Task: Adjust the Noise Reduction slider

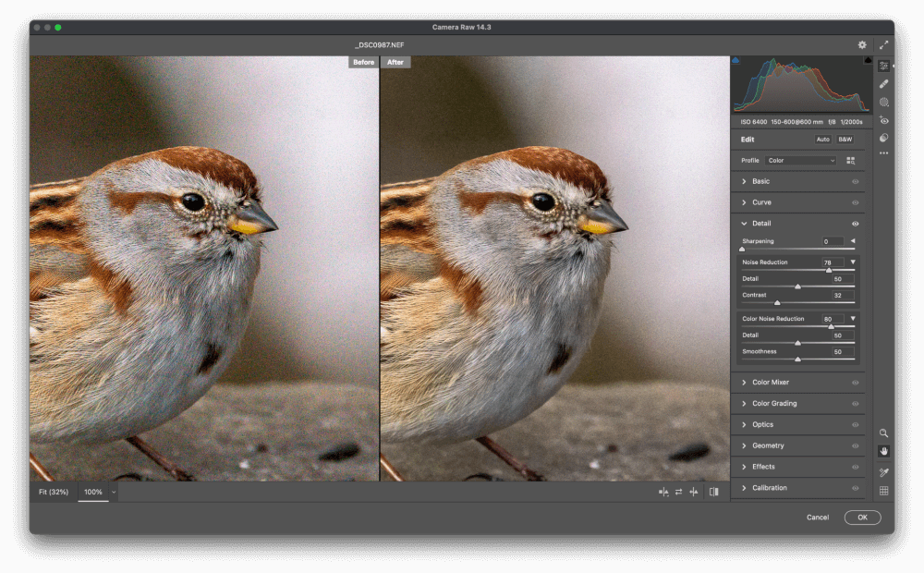Action: pos(829,270)
